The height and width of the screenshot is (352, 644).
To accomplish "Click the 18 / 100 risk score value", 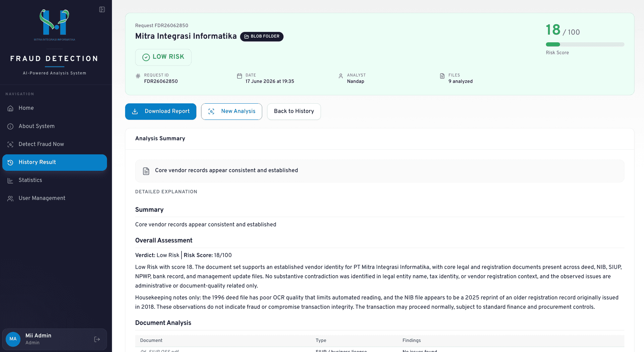I will click(562, 30).
